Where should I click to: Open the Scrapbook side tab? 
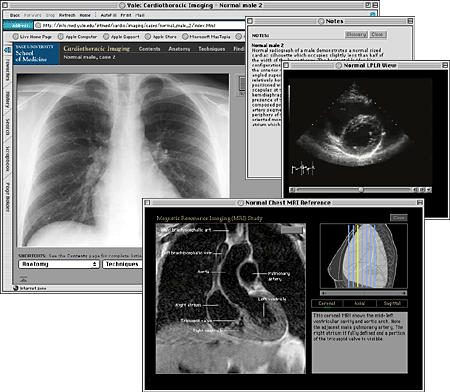pos(7,159)
